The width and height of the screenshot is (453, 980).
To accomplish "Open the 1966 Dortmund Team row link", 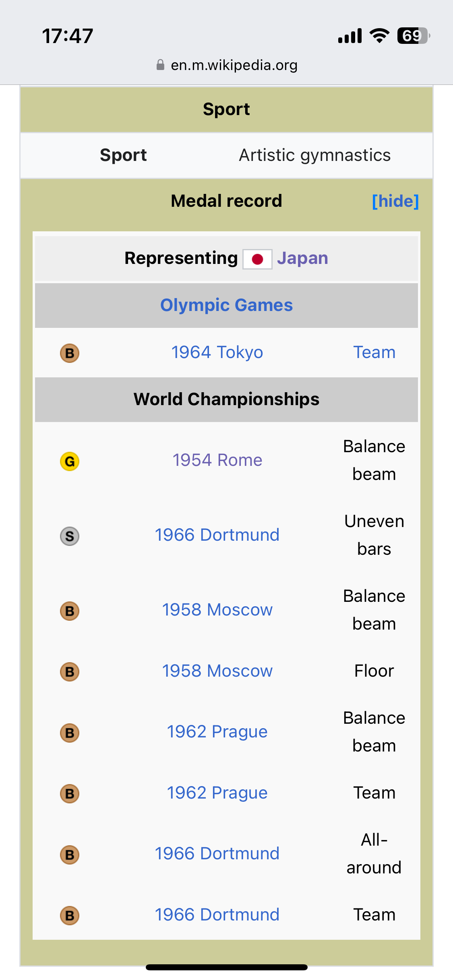I will pos(217,915).
